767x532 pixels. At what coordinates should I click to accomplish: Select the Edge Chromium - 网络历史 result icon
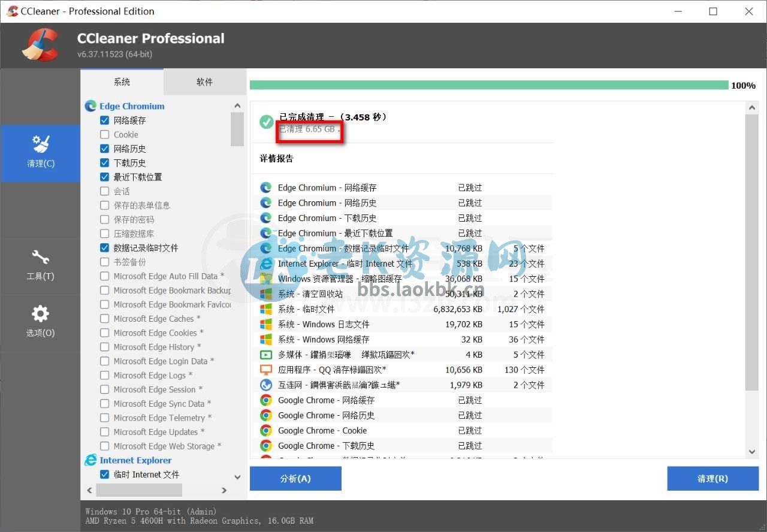pyautogui.click(x=266, y=202)
